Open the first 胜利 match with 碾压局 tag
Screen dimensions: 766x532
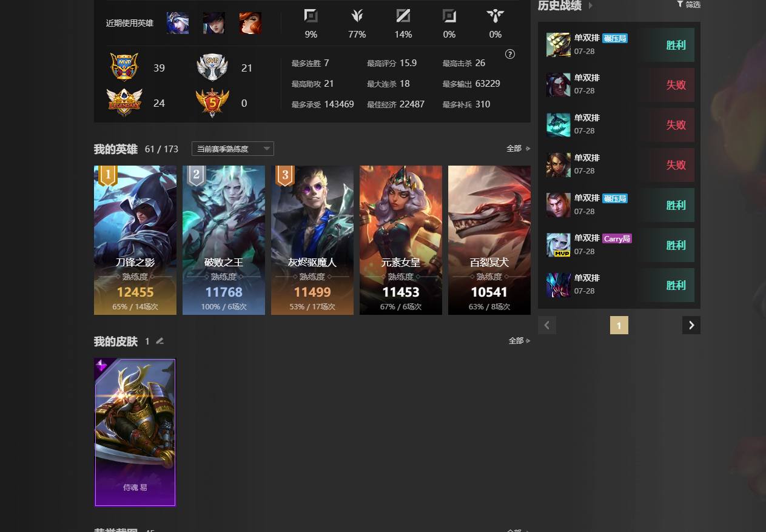click(619, 45)
